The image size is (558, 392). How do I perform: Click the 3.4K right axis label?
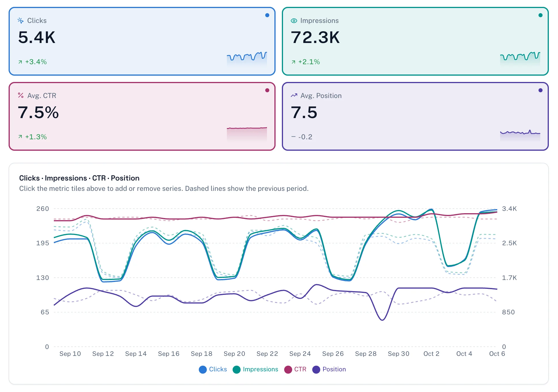(510, 209)
